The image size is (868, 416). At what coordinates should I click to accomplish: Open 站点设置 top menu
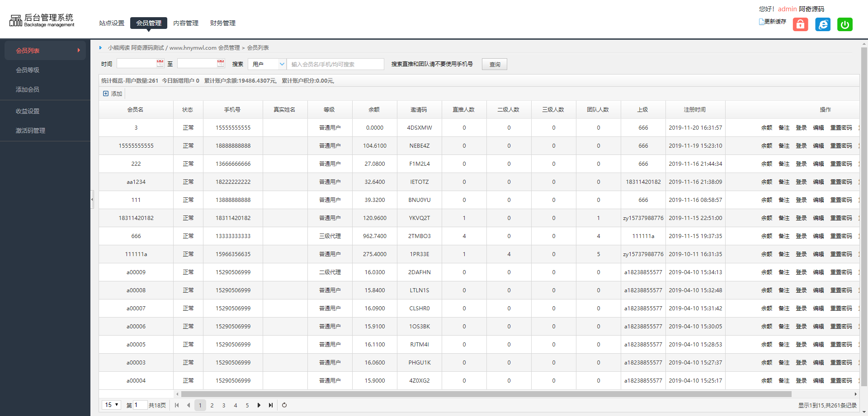tap(112, 23)
